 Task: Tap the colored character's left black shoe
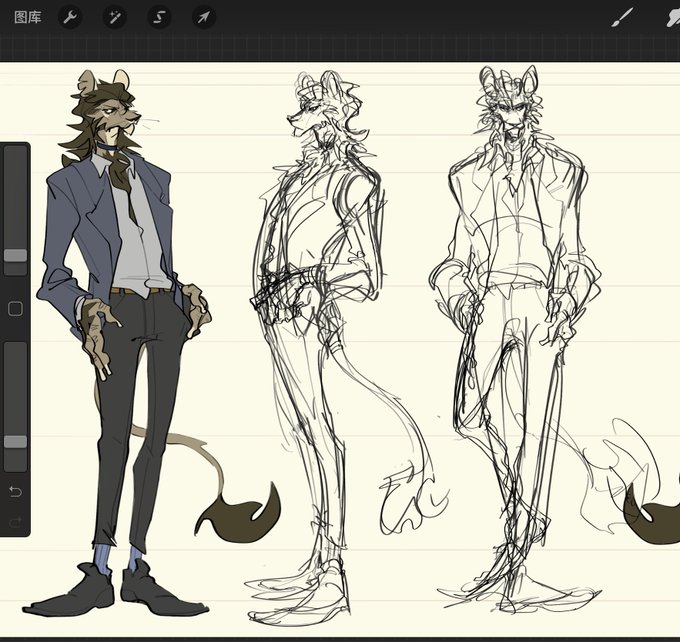72,592
